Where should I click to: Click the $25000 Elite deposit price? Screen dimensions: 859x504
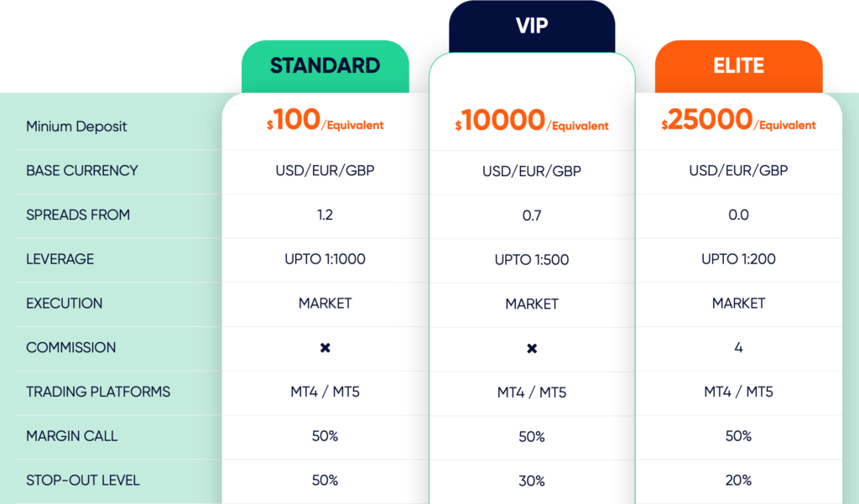point(738,120)
